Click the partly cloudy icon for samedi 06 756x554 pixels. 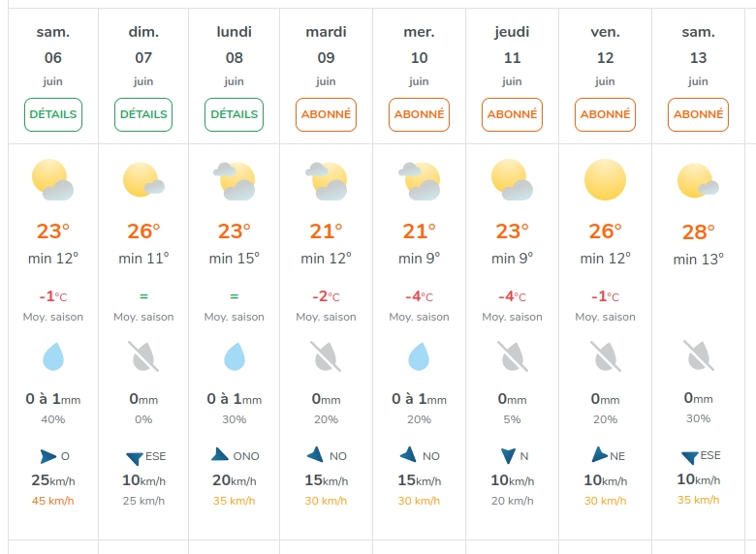52,180
